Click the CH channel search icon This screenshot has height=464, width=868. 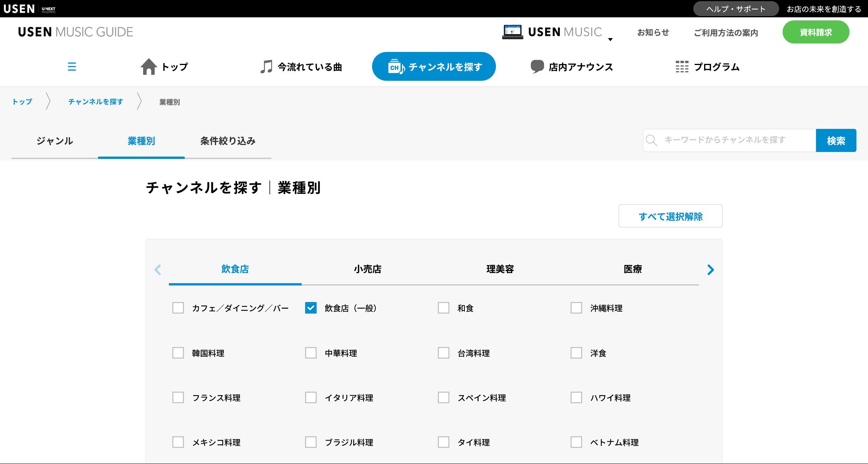pyautogui.click(x=396, y=67)
